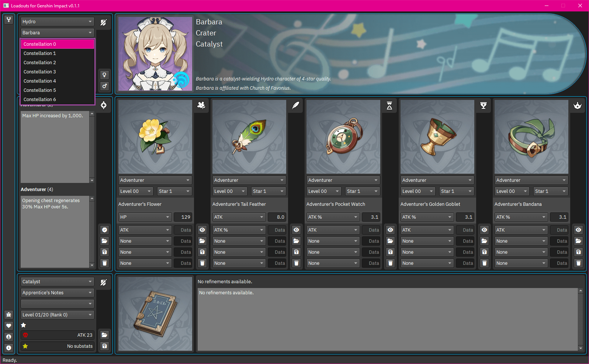Click scroll-down arrow of the refinements text box

[581, 348]
